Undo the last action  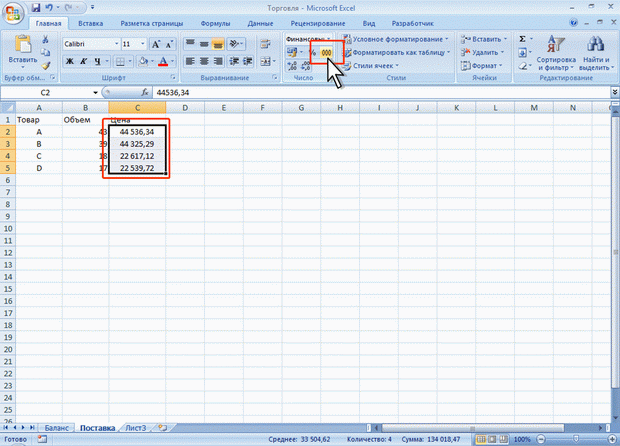point(49,8)
